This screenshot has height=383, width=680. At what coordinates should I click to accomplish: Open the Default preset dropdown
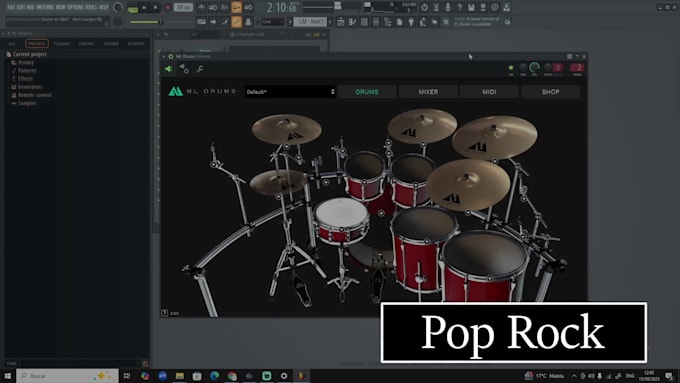[290, 92]
